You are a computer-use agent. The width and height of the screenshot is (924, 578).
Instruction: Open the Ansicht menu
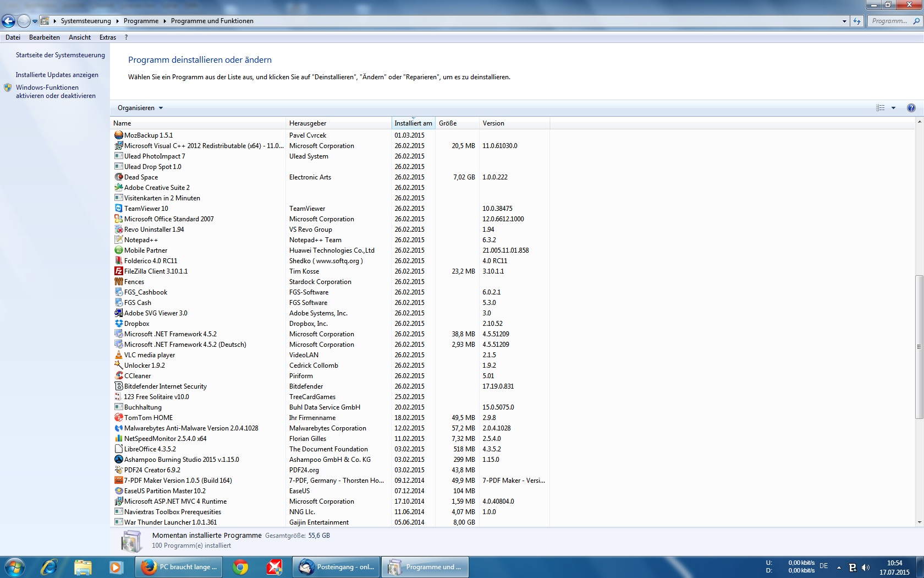80,37
